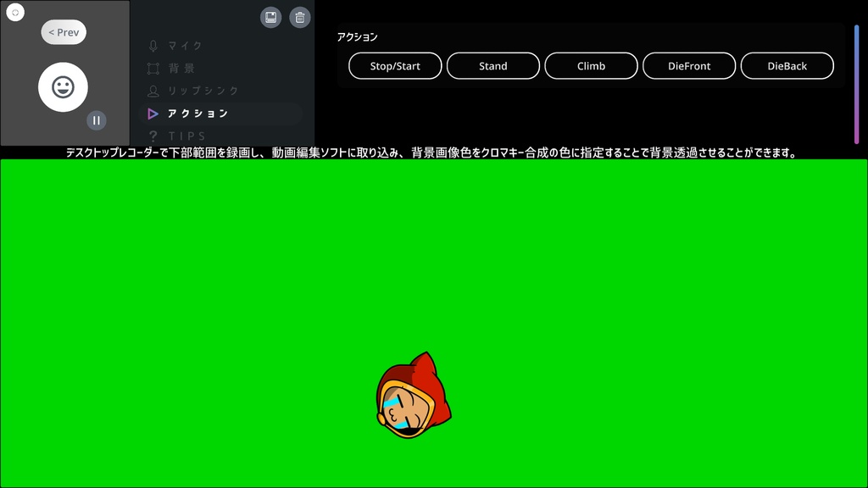Click the play triangle icon beside アクション

click(153, 114)
